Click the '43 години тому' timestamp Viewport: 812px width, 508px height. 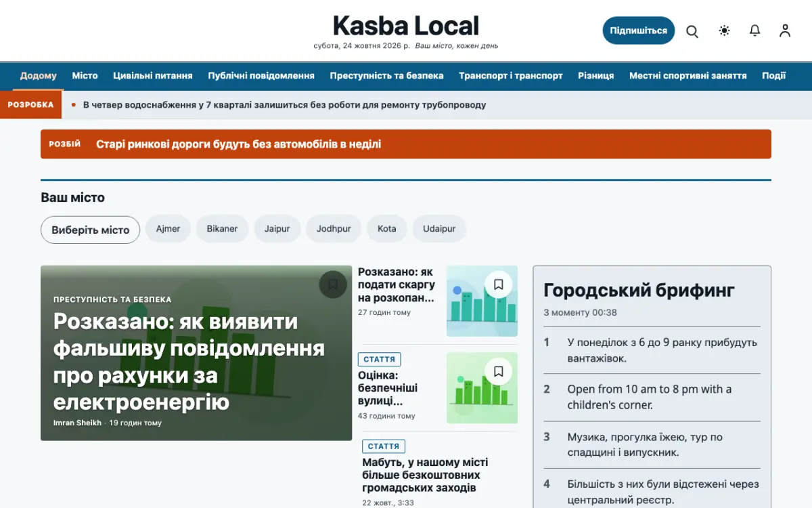(x=386, y=416)
